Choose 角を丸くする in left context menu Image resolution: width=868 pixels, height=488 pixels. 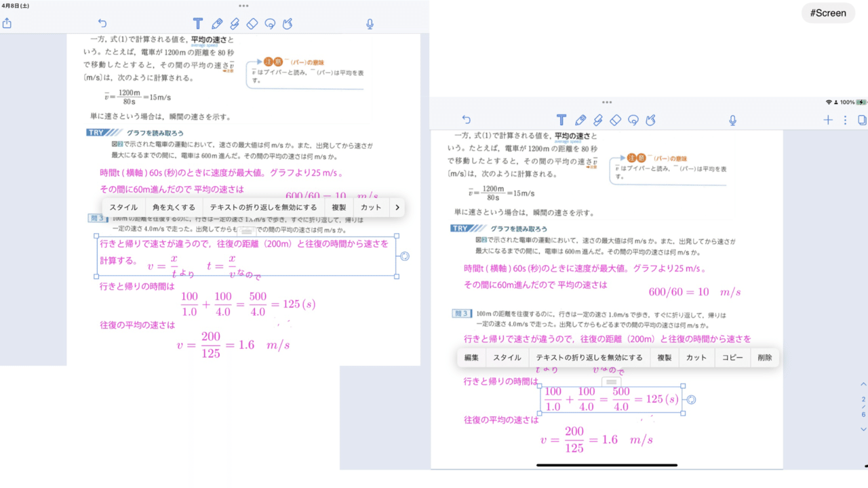point(174,207)
